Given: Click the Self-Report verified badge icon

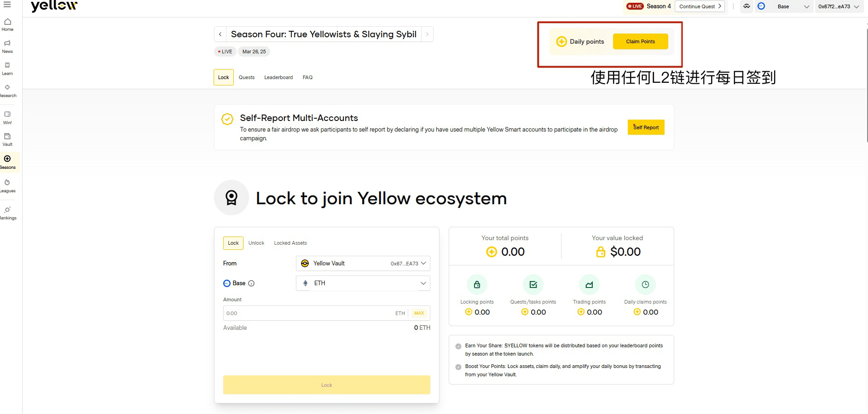Looking at the screenshot, I should [x=227, y=119].
